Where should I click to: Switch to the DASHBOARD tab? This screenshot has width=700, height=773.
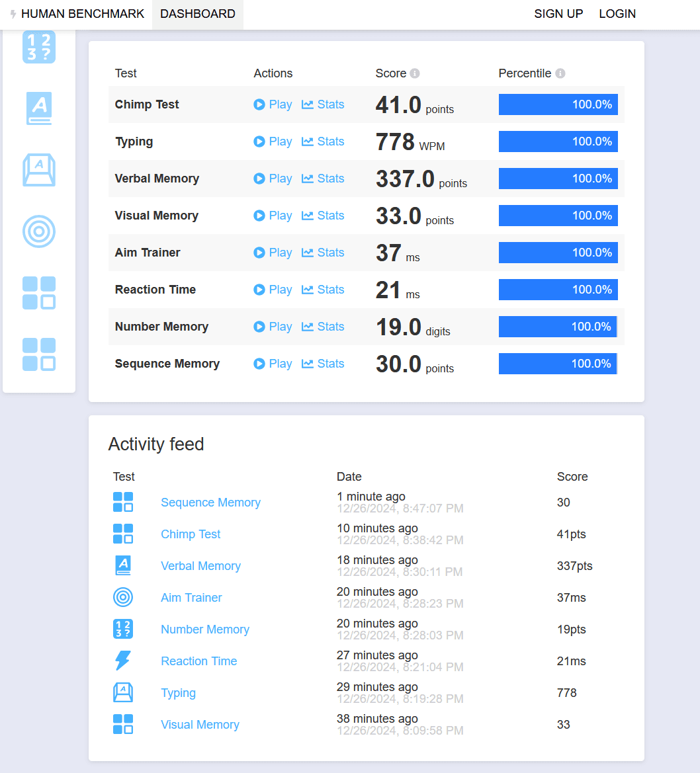(197, 13)
